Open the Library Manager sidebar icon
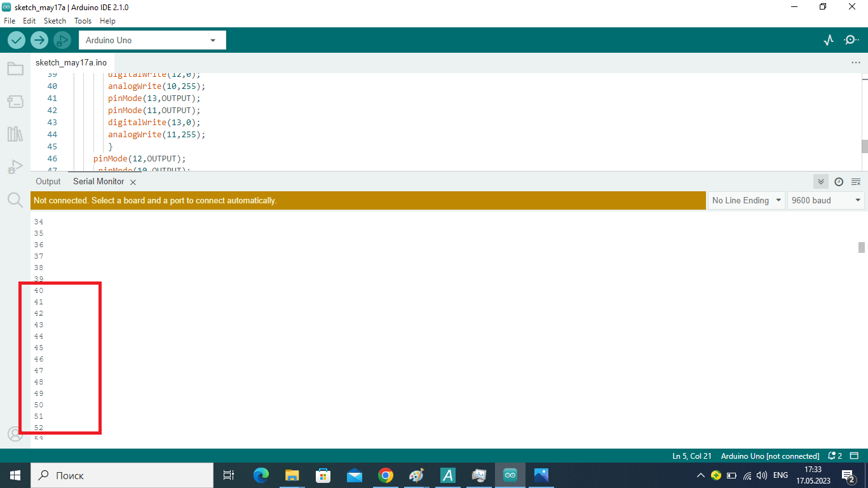The height and width of the screenshot is (488, 868). pos(15,134)
